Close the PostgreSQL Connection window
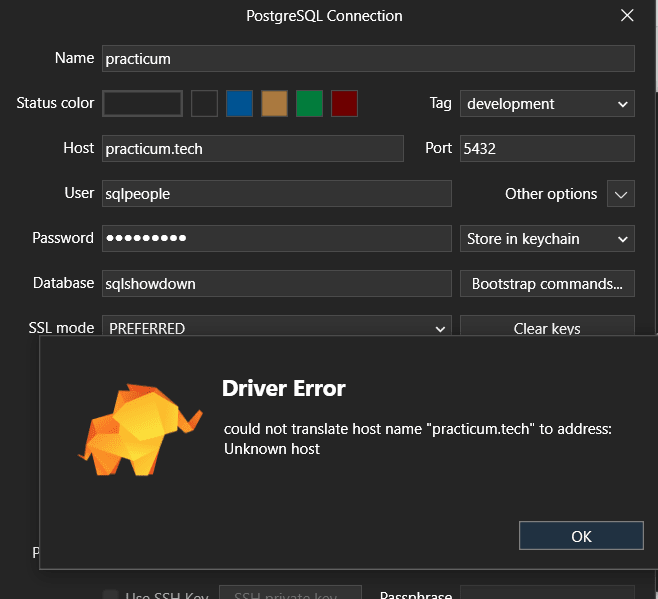The width and height of the screenshot is (658, 599). coord(627,16)
